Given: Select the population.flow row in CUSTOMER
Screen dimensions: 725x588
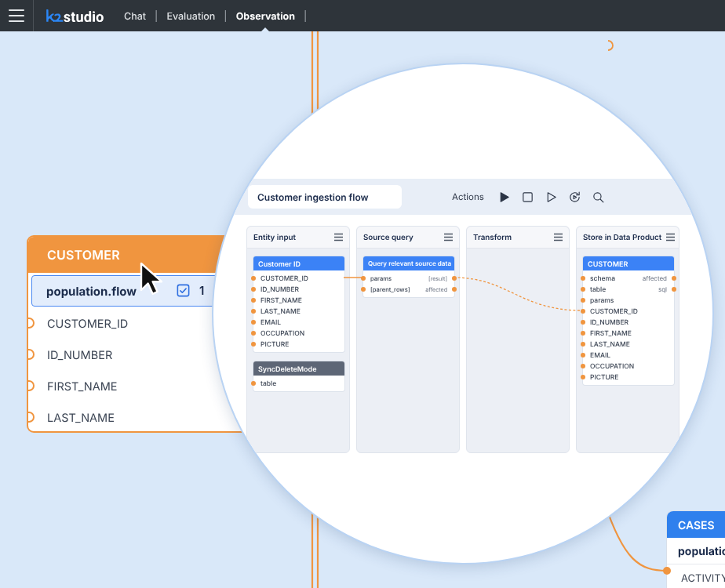Looking at the screenshot, I should point(123,291).
